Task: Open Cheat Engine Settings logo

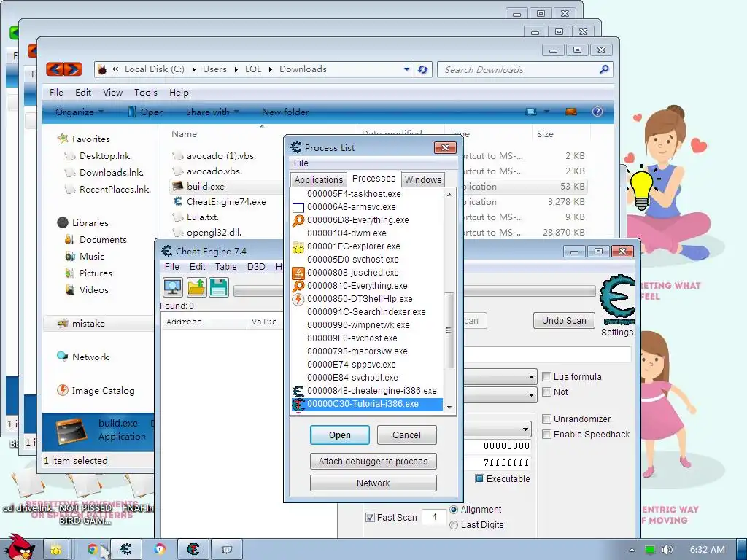Action: 617,300
